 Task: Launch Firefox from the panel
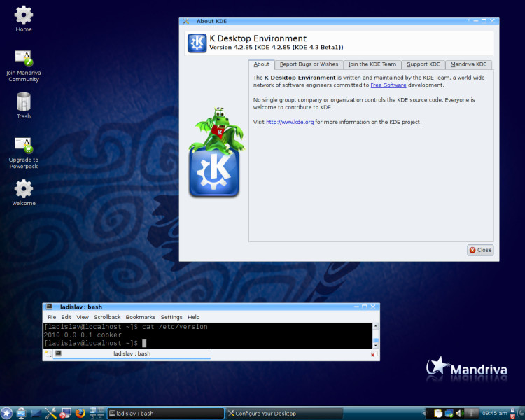pyautogui.click(x=80, y=413)
